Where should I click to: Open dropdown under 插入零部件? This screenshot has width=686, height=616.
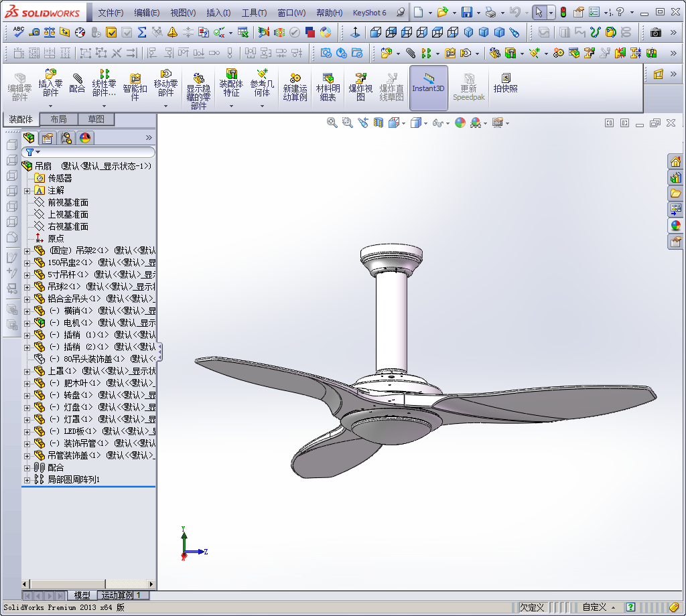(x=50, y=106)
